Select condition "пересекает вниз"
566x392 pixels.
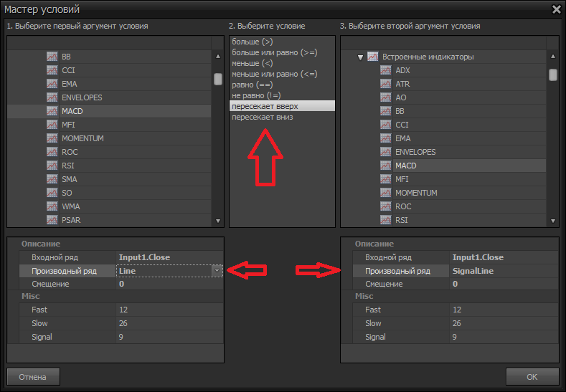(262, 117)
